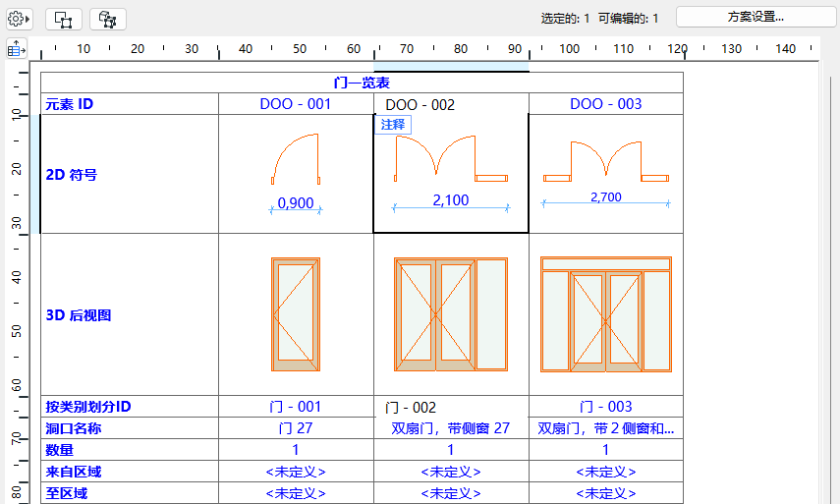Click the 2,700 dimension text
The width and height of the screenshot is (840, 504).
[606, 197]
